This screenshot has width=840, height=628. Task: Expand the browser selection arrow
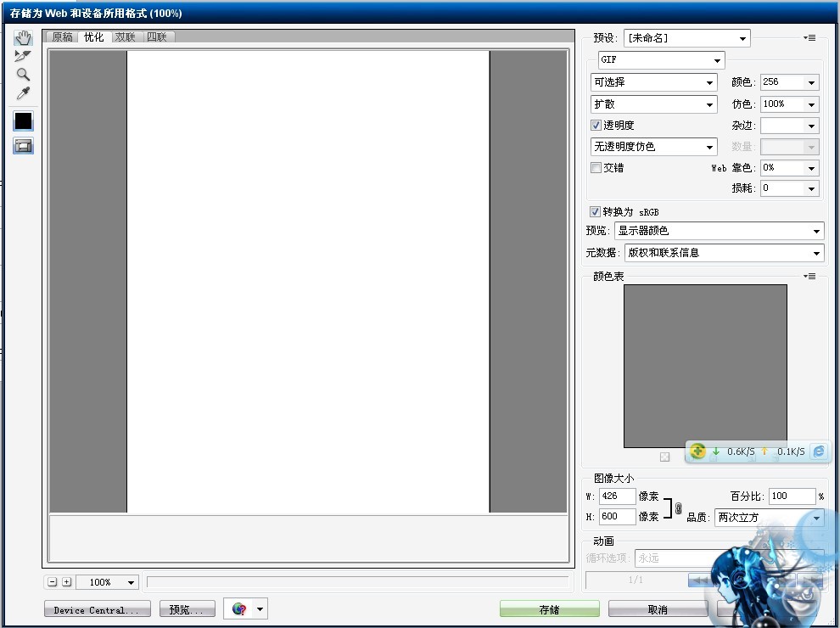[x=260, y=608]
